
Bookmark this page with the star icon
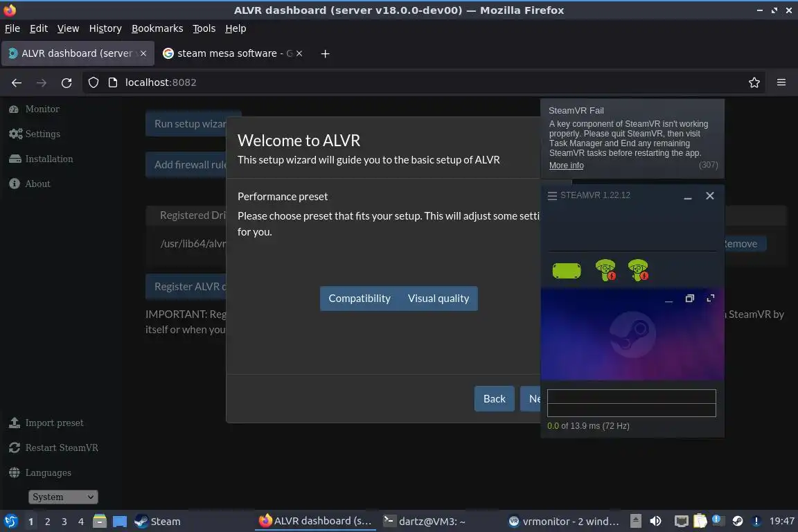(754, 82)
